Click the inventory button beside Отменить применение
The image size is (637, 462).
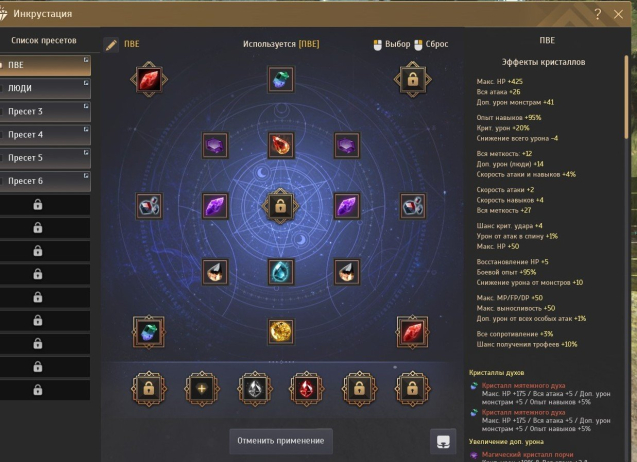point(443,441)
